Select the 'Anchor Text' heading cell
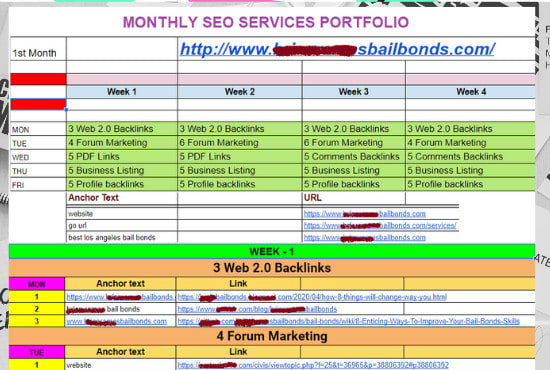550x370 pixels. tap(122, 198)
